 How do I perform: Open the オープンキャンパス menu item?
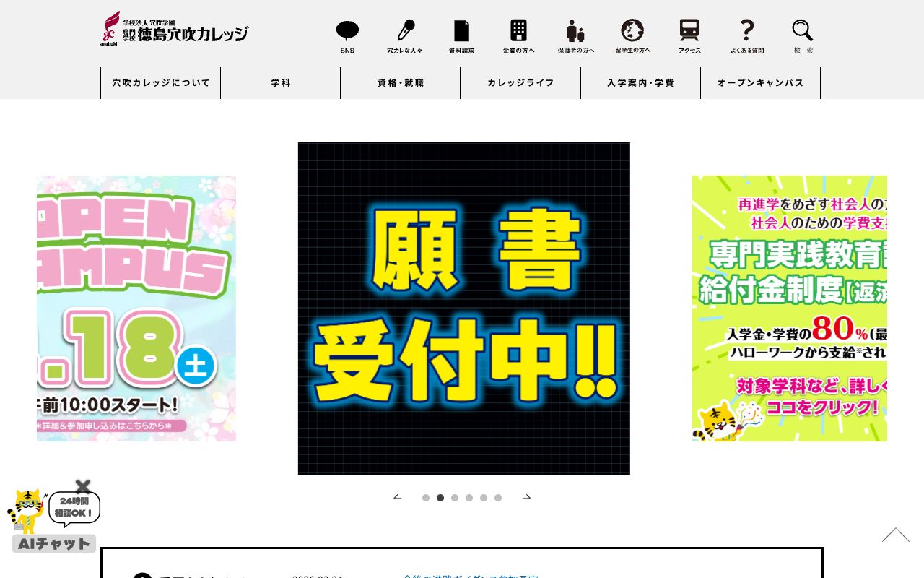(761, 83)
